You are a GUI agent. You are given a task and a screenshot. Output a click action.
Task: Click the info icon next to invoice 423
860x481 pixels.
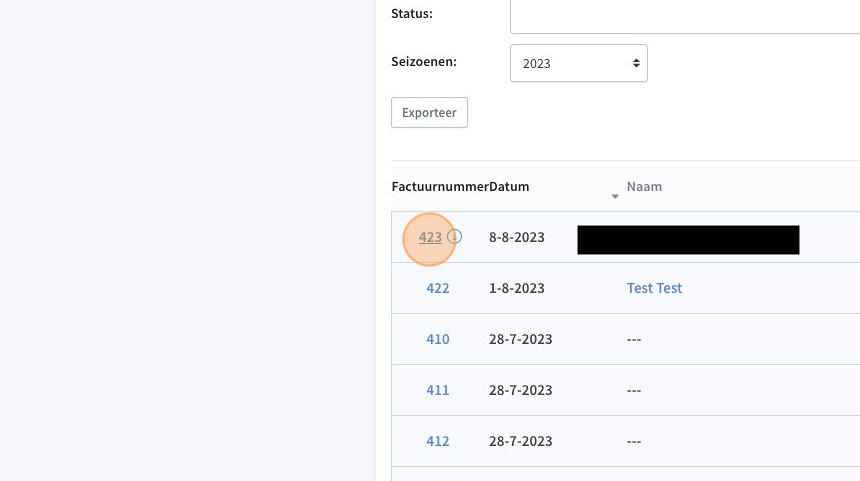click(x=454, y=236)
